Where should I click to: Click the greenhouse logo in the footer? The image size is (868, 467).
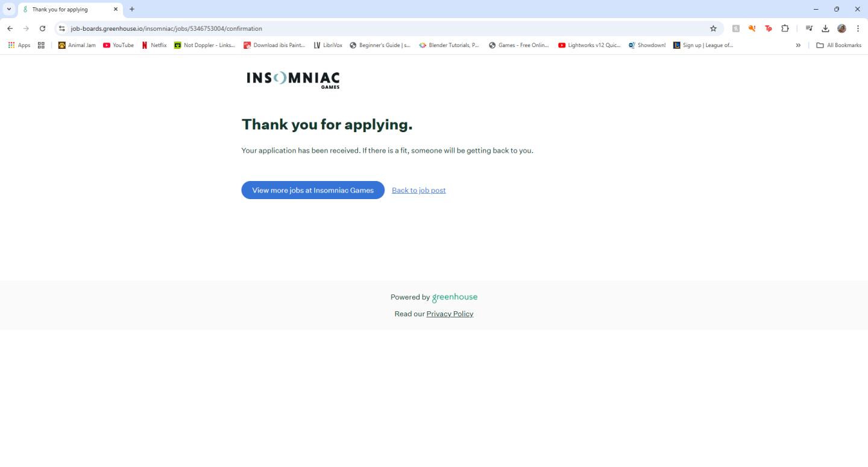coord(454,297)
